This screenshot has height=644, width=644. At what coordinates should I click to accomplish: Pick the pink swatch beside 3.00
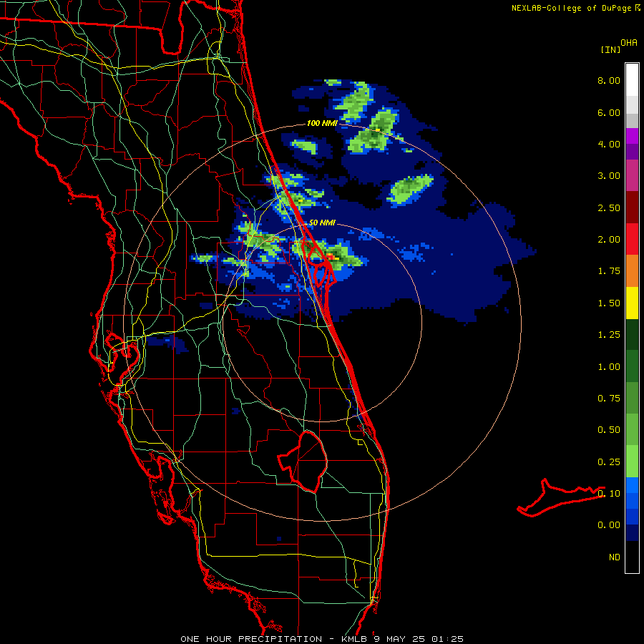tap(632, 175)
